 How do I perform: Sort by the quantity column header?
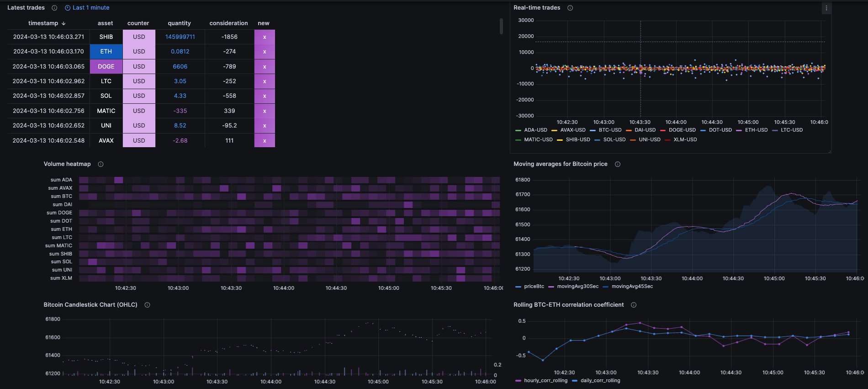pyautogui.click(x=179, y=23)
